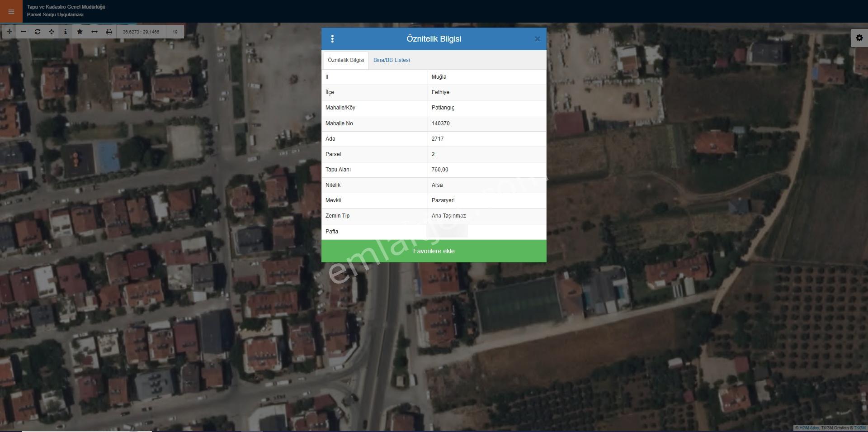Close the Öznitelik Bilgisi dialog
This screenshot has height=432, width=868.
pyautogui.click(x=538, y=39)
